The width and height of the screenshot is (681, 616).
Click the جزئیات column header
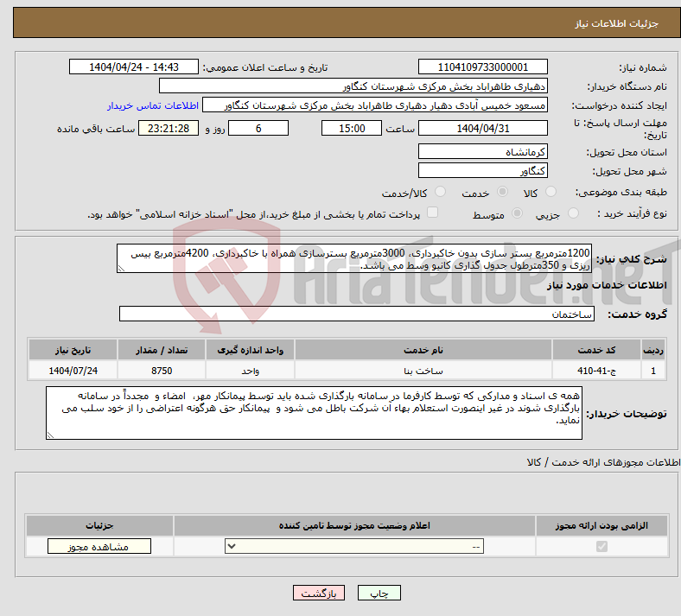pos(99,525)
